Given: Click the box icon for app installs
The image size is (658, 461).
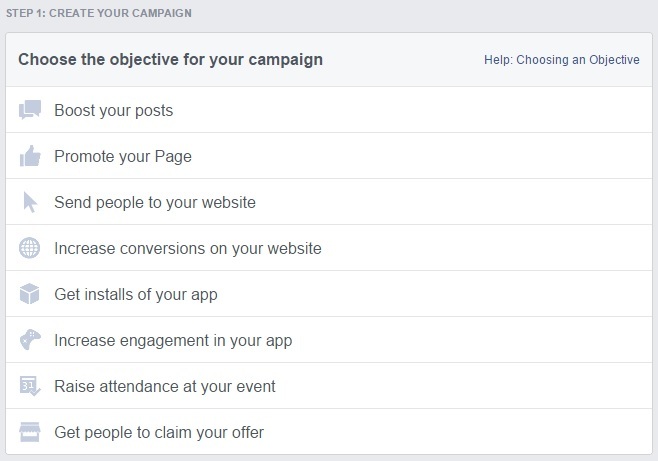Looking at the screenshot, I should pos(29,294).
